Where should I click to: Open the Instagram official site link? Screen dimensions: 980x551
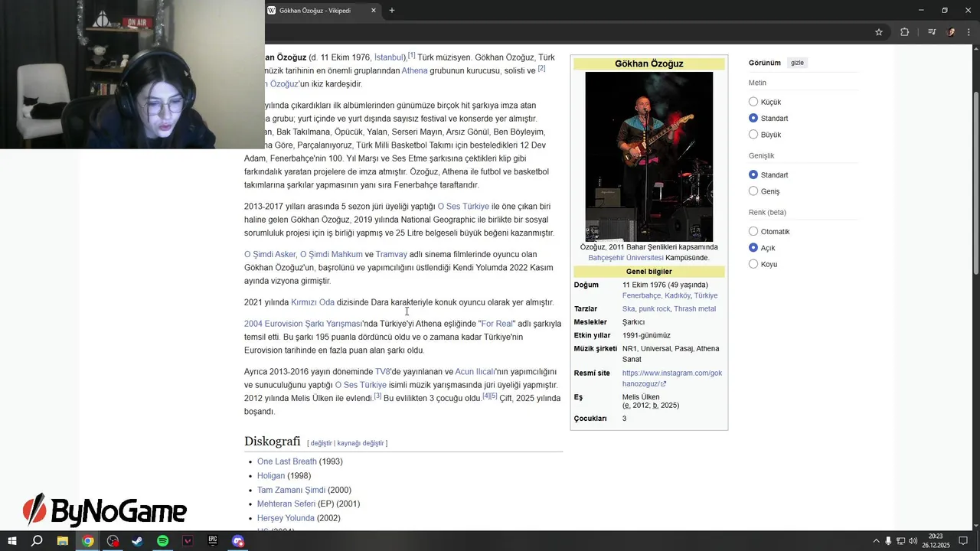[671, 378]
